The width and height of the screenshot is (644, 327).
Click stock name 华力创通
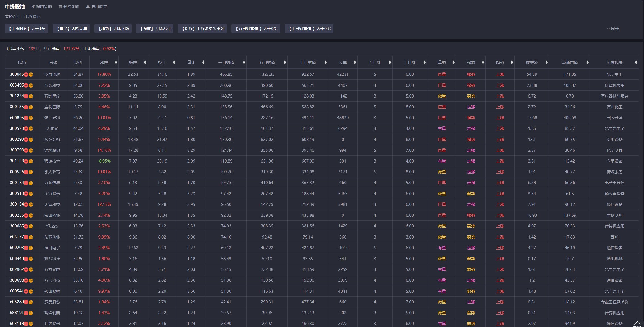pyautogui.click(x=52, y=74)
